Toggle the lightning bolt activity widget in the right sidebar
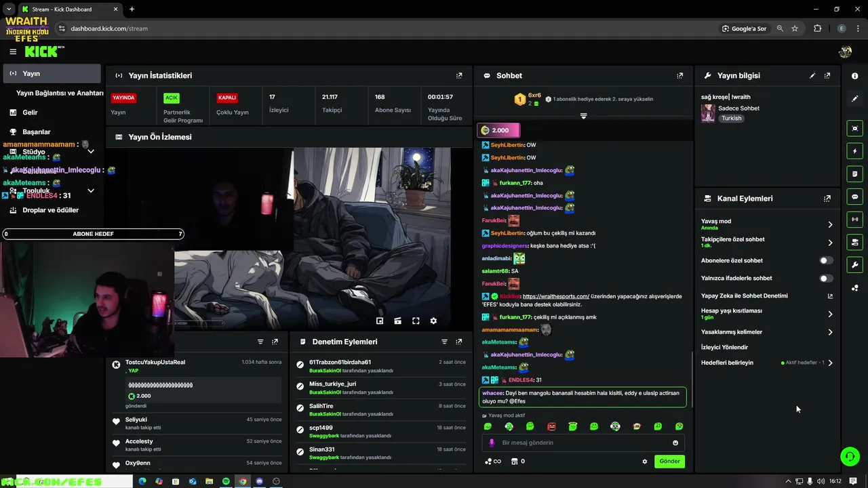This screenshot has height=488, width=868. pos(854,151)
